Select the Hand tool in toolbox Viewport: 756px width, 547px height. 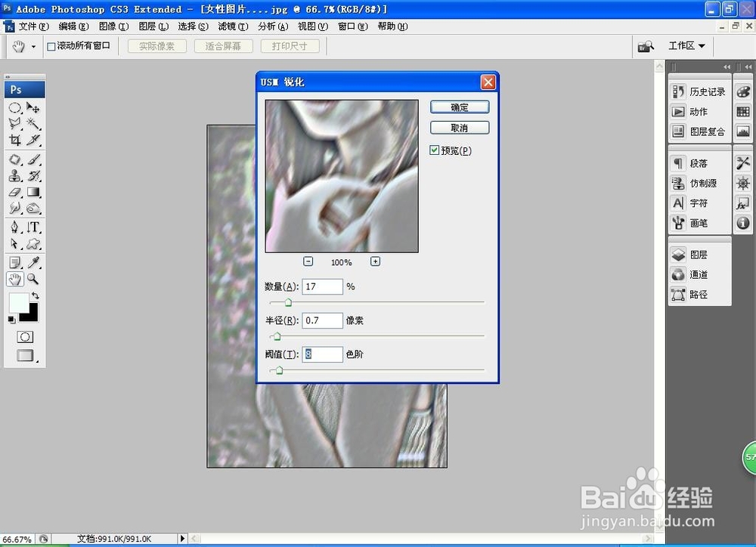click(x=15, y=279)
